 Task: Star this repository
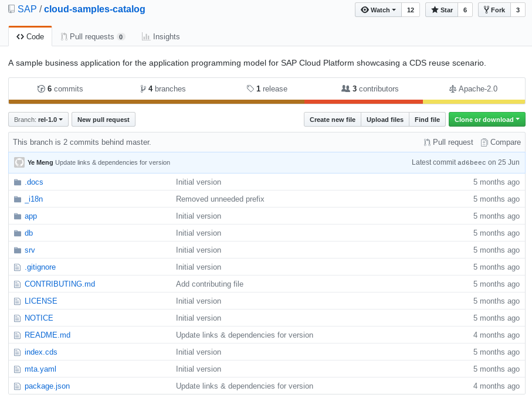point(442,10)
